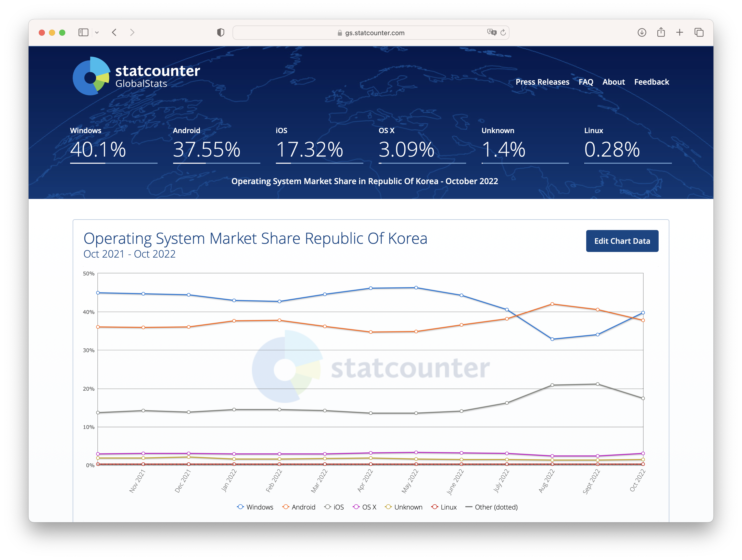Screen dimensions: 742x560
Task: Go back with the back arrow
Action: point(114,33)
